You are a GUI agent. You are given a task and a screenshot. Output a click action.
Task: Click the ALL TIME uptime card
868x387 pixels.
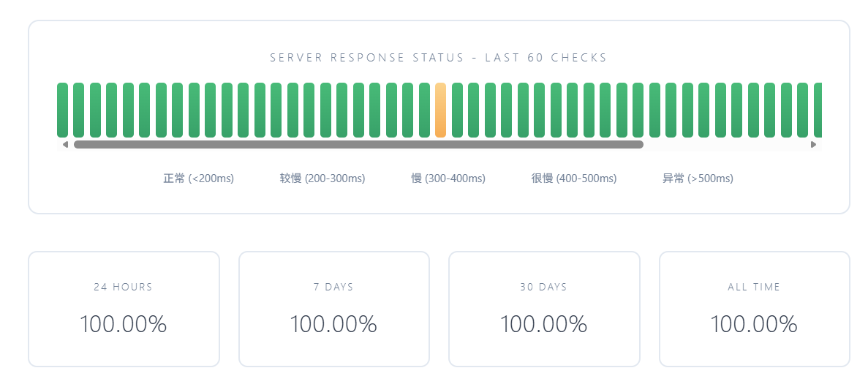(x=755, y=309)
